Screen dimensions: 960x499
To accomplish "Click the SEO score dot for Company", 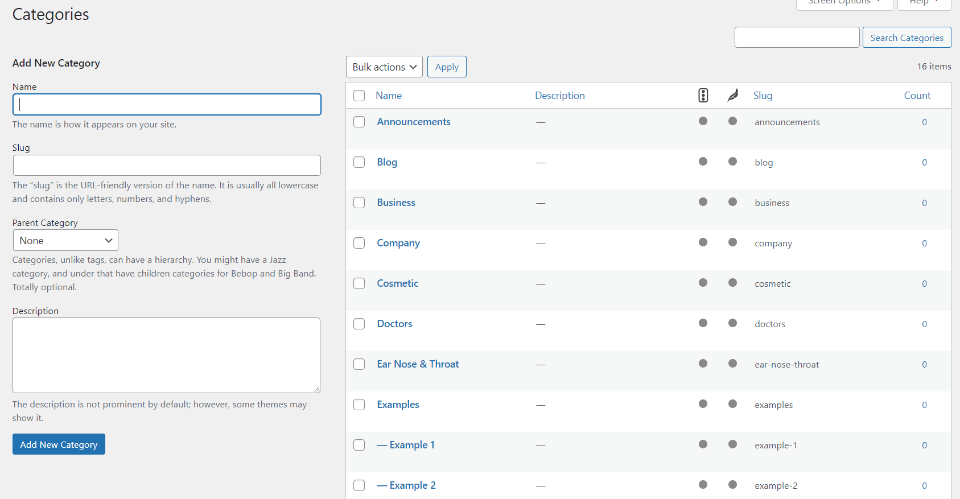I will pos(703,242).
